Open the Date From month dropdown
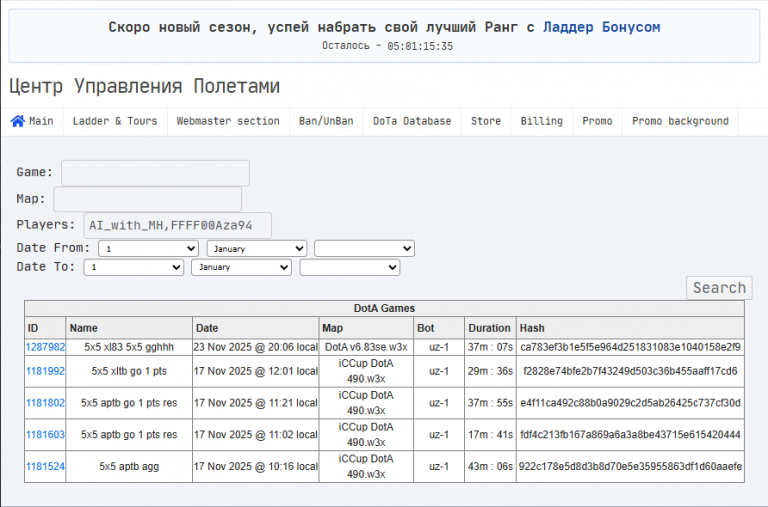Viewport: 768px width, 507px height. 256,248
